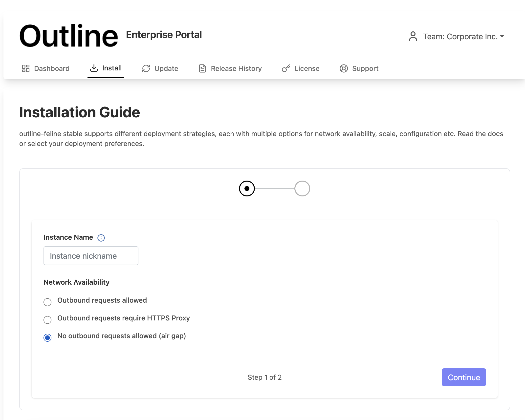Screen dimensions: 525x420
Task: Select No outbound requests allowed (air gap)
Action: point(47,337)
